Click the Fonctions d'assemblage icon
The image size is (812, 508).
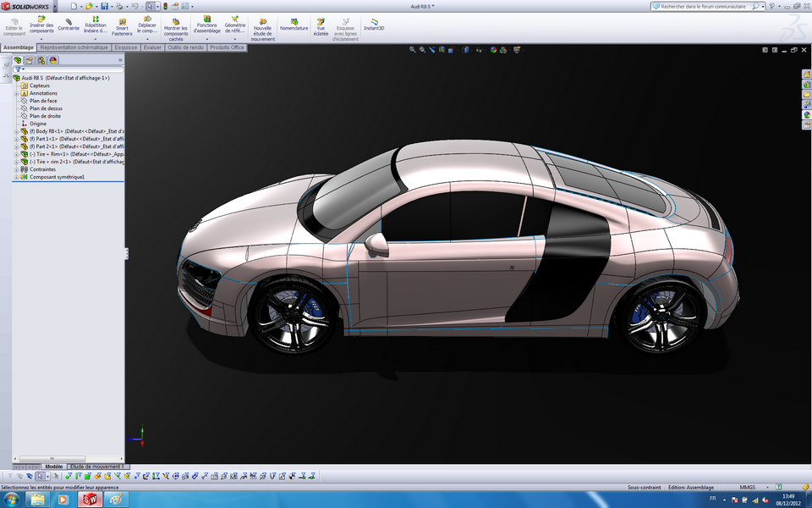click(209, 24)
